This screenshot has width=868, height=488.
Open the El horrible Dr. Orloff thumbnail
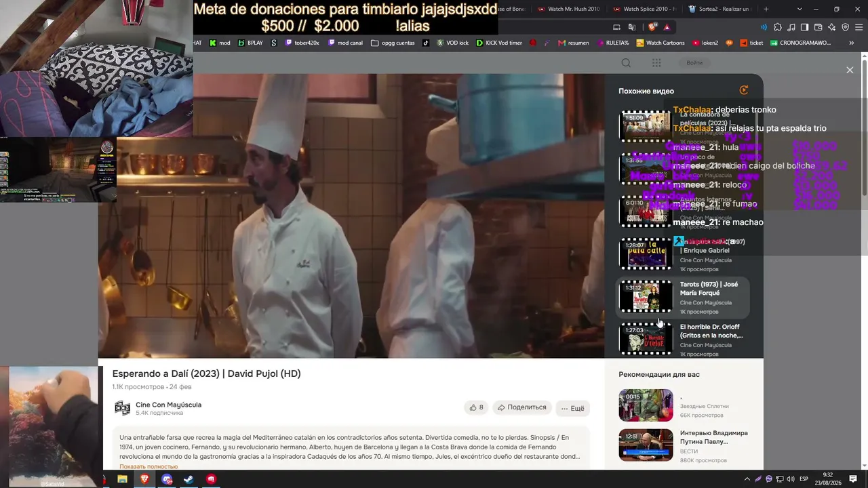(x=646, y=339)
